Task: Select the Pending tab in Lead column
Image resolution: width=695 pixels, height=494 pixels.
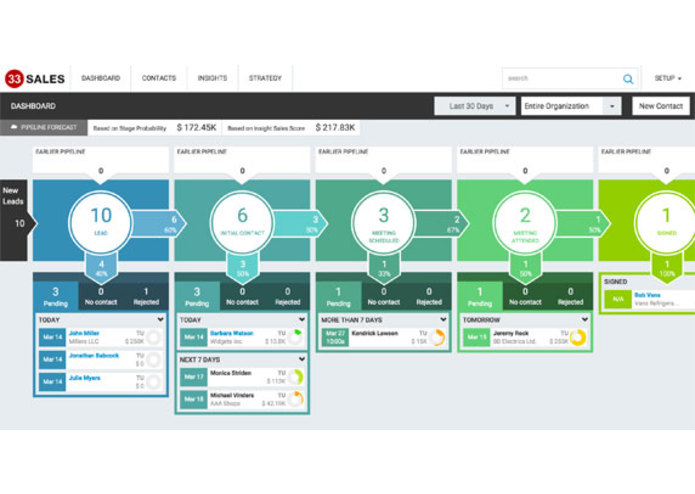Action: (x=56, y=296)
